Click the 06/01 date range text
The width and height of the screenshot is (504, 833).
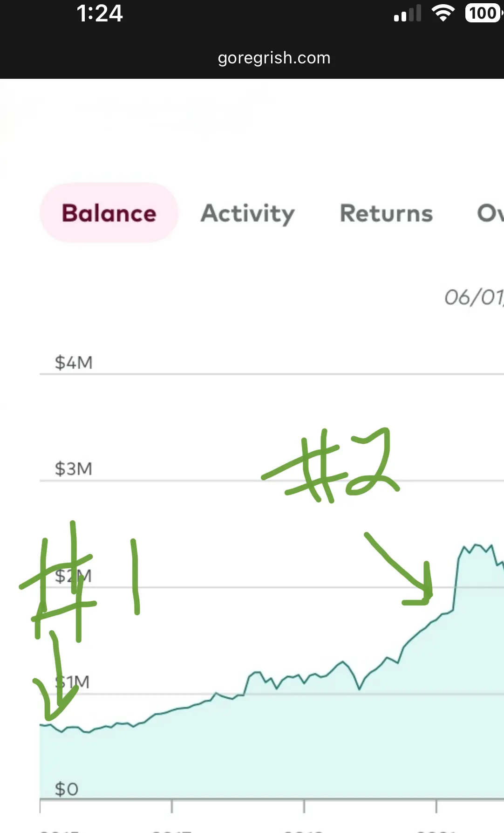[x=474, y=297]
